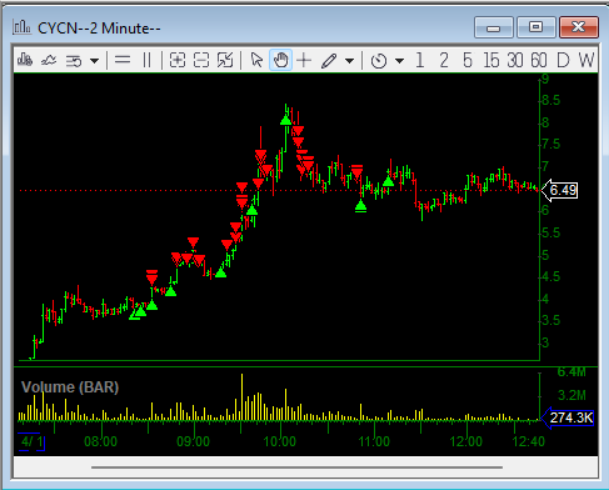Click the 08:00 time axis label
The height and width of the screenshot is (490, 609).
click(101, 441)
